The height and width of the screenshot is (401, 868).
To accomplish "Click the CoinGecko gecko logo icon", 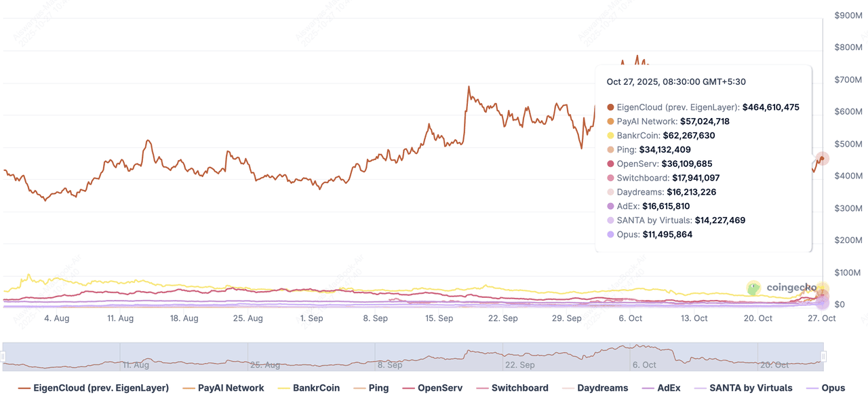I will (754, 288).
